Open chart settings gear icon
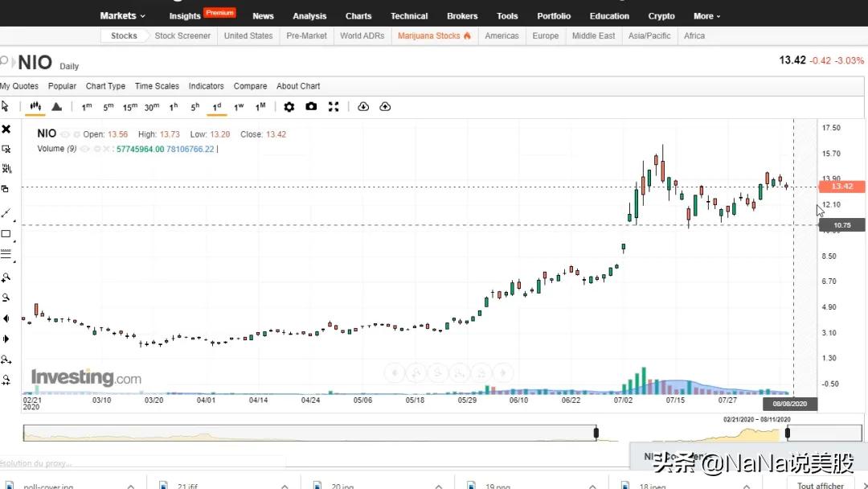Image resolution: width=868 pixels, height=489 pixels. tap(289, 106)
